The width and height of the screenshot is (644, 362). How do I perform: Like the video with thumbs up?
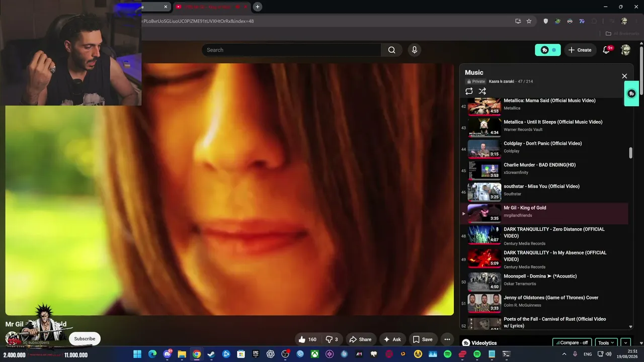click(307, 339)
